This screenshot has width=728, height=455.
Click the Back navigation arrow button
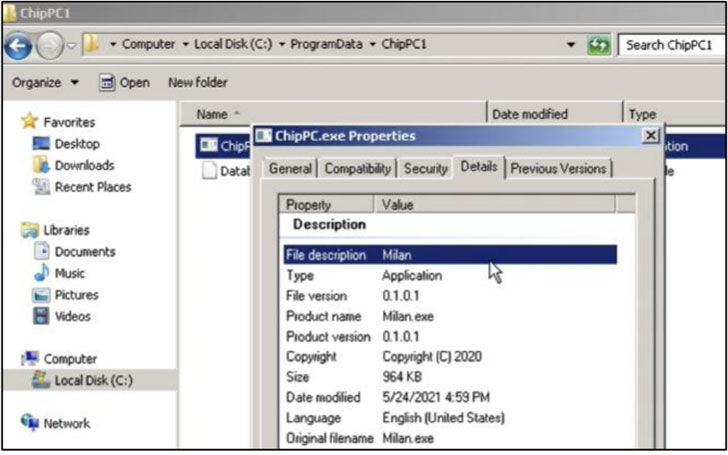18,46
